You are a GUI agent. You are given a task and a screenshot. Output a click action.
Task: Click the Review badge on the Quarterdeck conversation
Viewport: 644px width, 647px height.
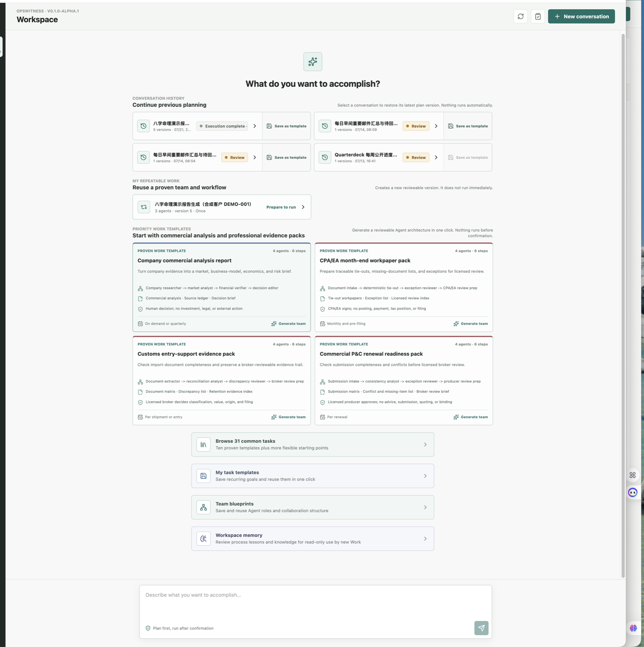[416, 157]
